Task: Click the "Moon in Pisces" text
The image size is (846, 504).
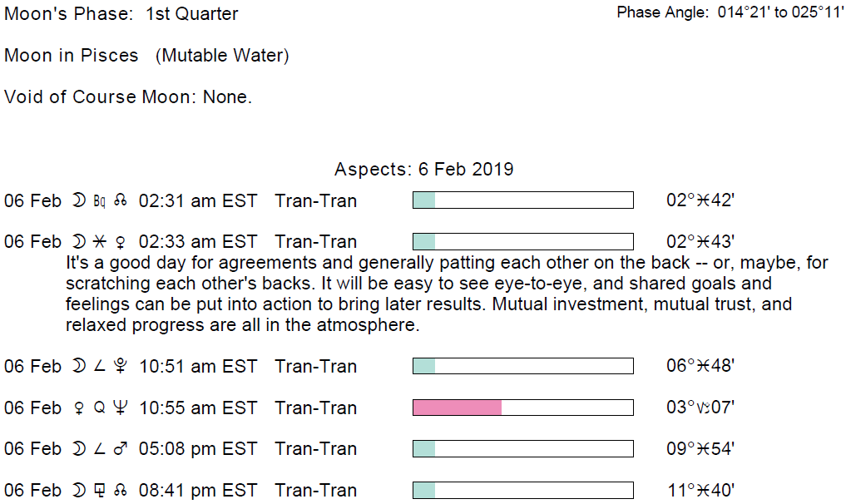Action: pyautogui.click(x=72, y=56)
